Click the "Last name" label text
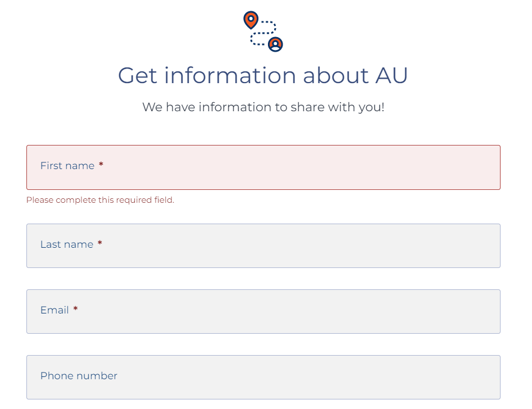 coord(67,244)
